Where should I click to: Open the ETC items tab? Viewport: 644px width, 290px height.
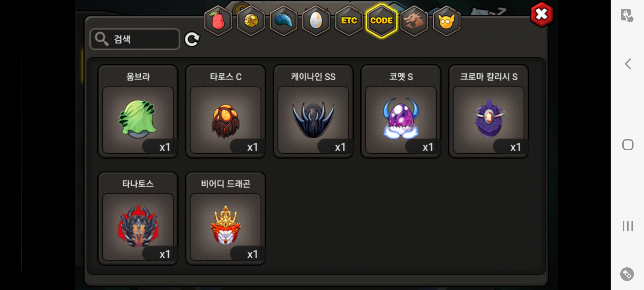[x=349, y=21]
